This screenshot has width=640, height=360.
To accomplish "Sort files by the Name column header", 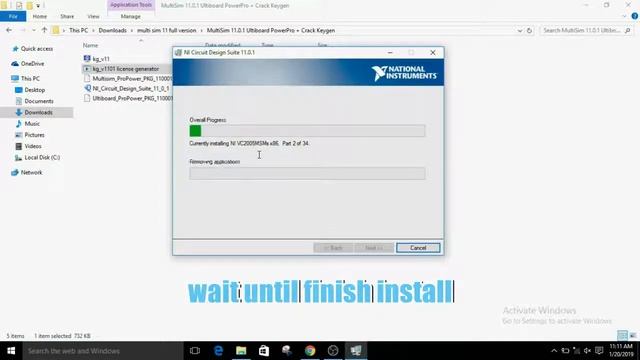I will 90,45.
